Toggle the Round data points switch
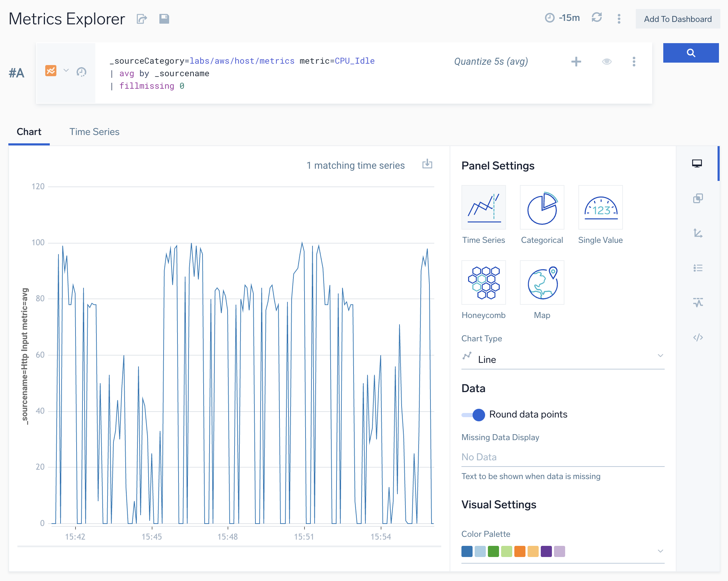This screenshot has height=581, width=728. [x=473, y=415]
